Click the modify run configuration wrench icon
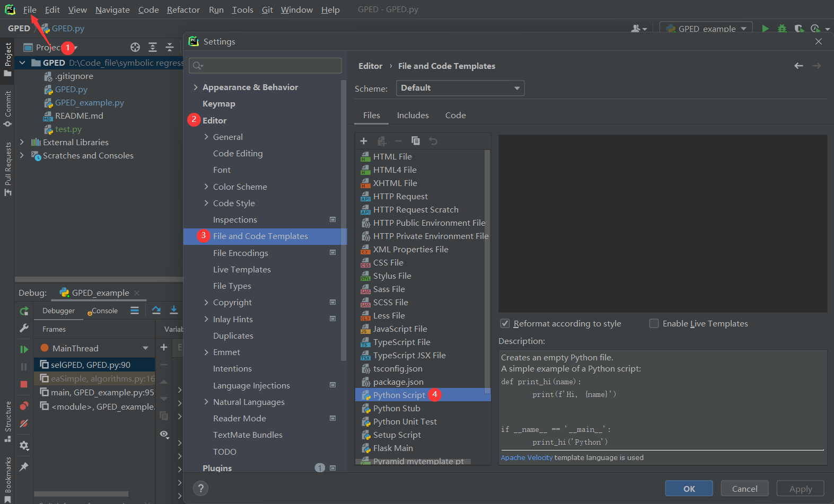This screenshot has height=504, width=834. 24,328
